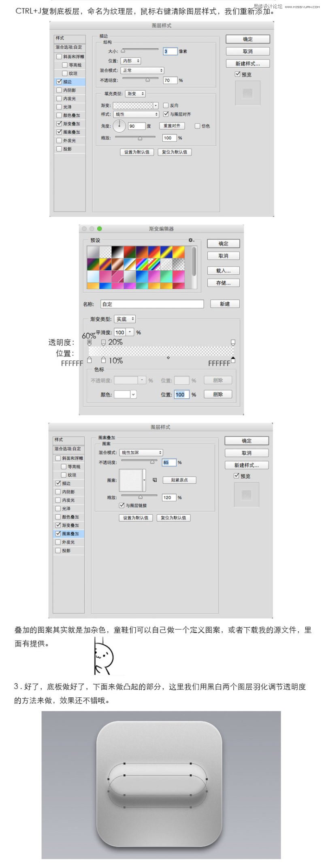Uncheck the Stroke (描边) effect in Stroke dialog

tap(59, 82)
